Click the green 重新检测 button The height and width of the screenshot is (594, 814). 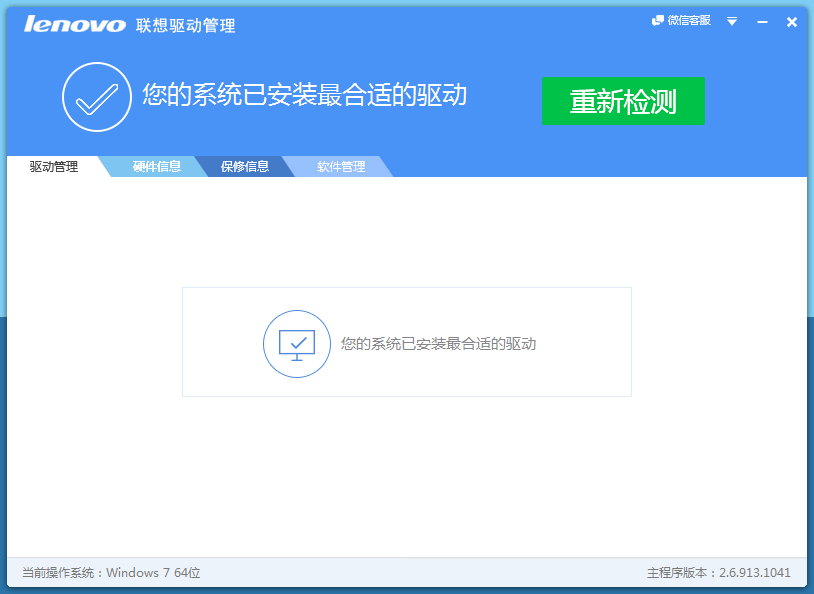622,101
